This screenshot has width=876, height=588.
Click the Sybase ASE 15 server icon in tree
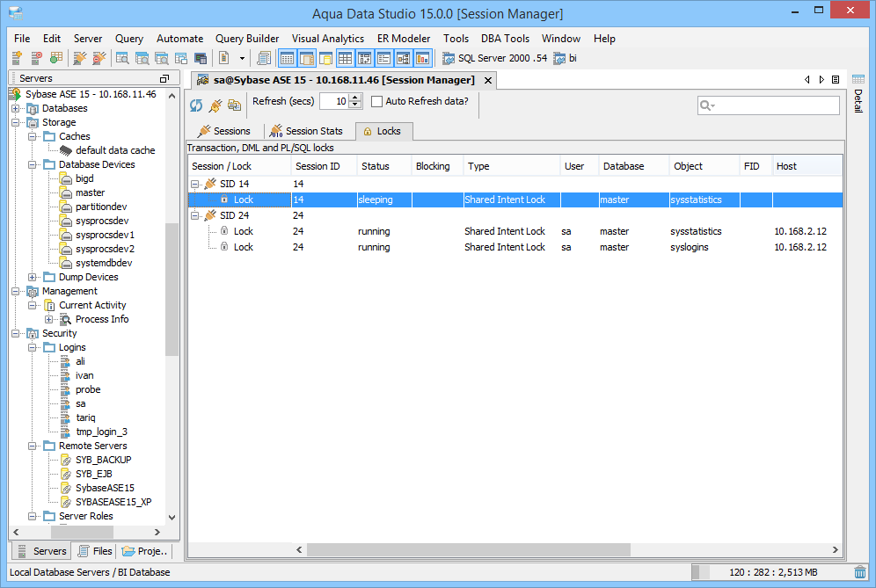(x=16, y=94)
